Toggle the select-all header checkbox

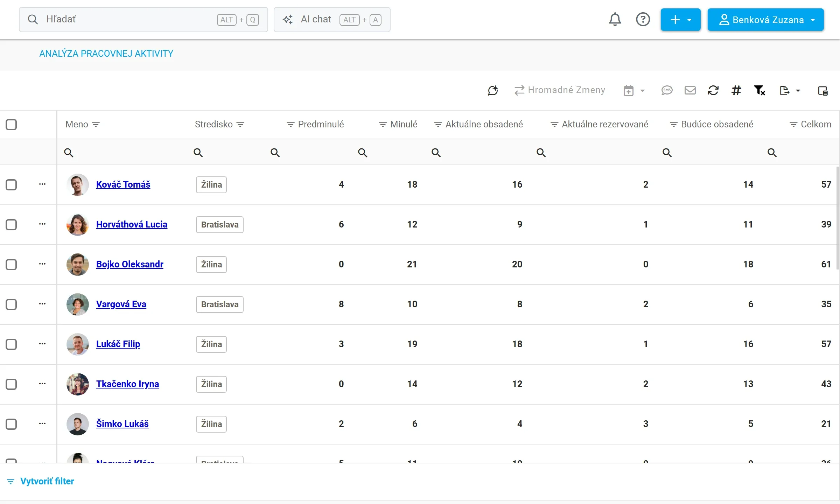click(11, 125)
